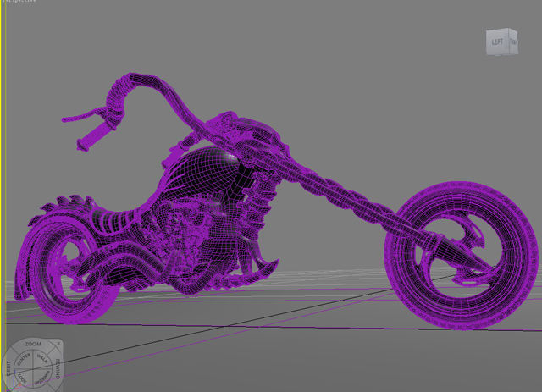Viewport: 542px width, 392px height.
Task: Select the LOOK segment of the SteeringWheel
Action: pos(22,378)
